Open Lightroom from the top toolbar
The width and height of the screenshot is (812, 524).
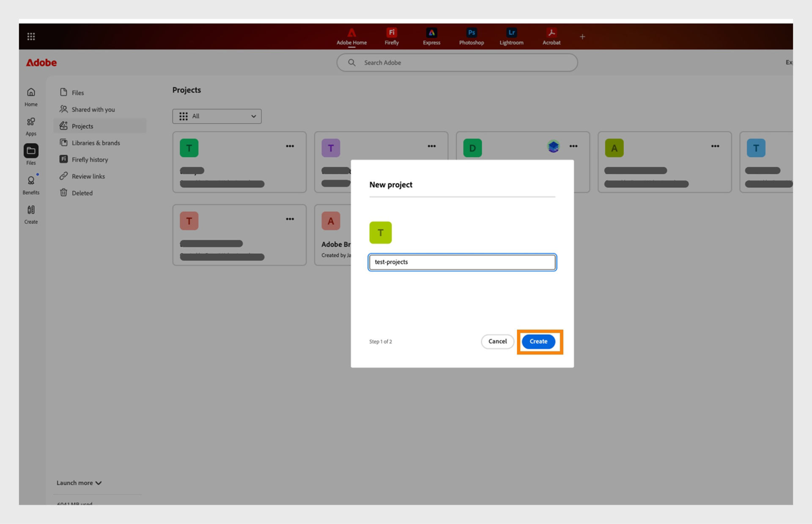(x=511, y=36)
